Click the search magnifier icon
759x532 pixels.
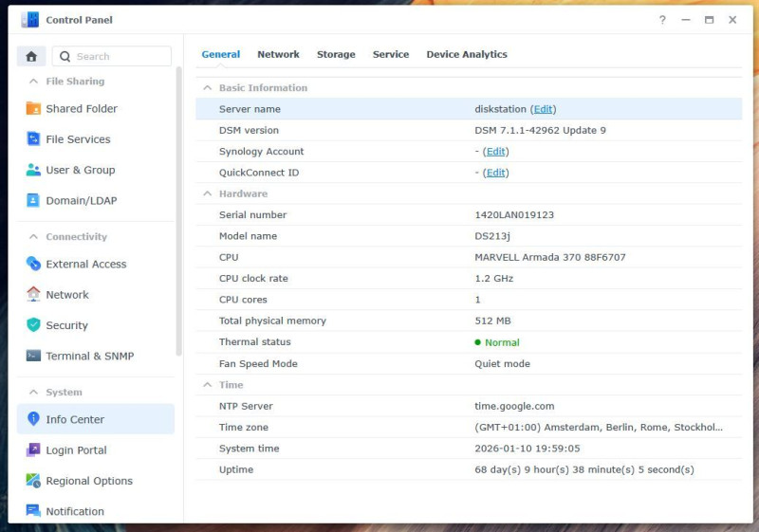tap(65, 57)
